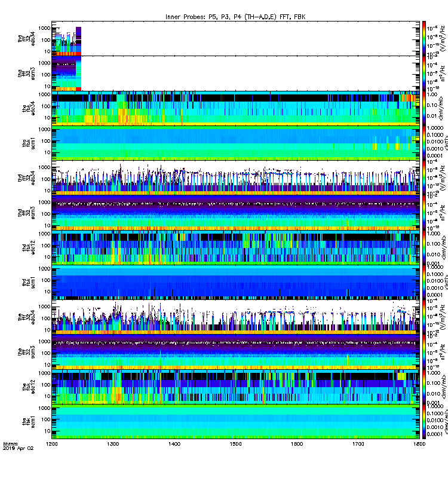Click the color bar beside the thd fbk edc12 panel
448x478 pixels.
coord(424,247)
